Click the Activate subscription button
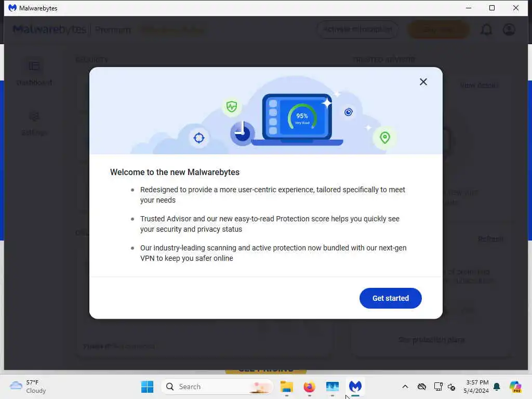Viewport: 532px width, 399px height. coord(357,30)
